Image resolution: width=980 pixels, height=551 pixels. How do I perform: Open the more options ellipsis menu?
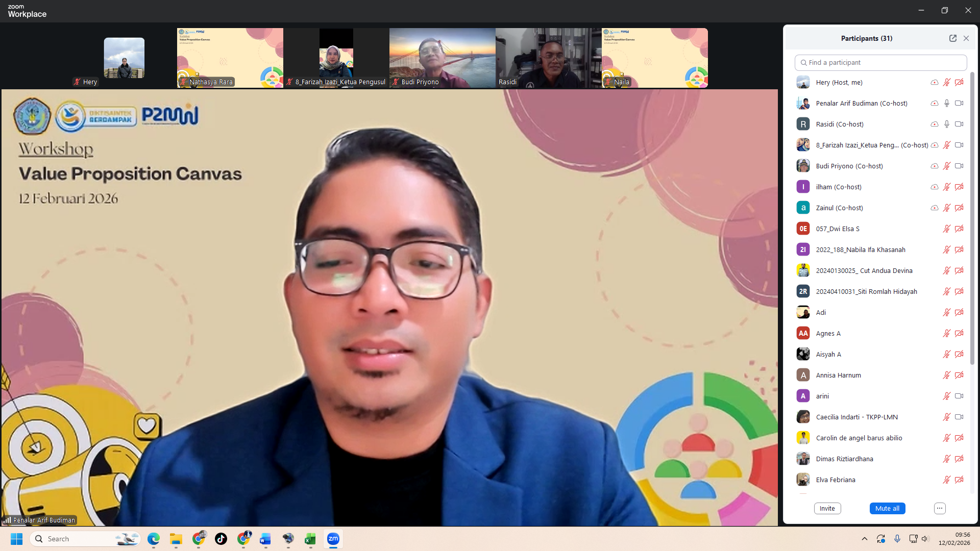click(x=940, y=508)
